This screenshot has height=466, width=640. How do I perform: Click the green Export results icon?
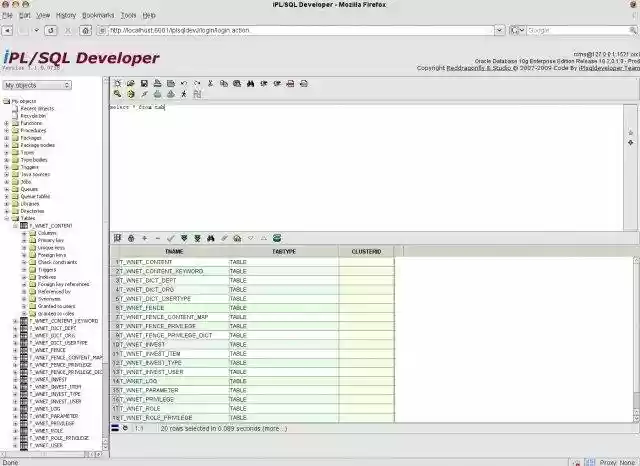point(277,238)
